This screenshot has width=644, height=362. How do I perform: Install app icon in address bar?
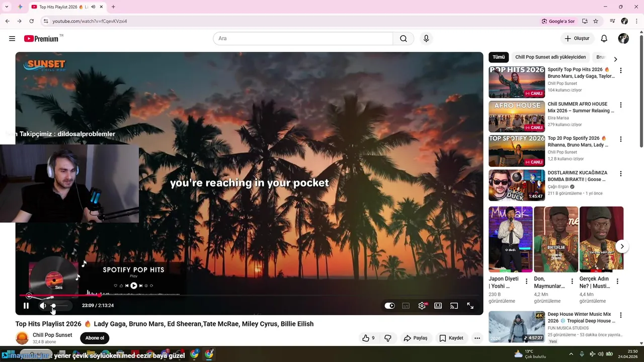585,21
